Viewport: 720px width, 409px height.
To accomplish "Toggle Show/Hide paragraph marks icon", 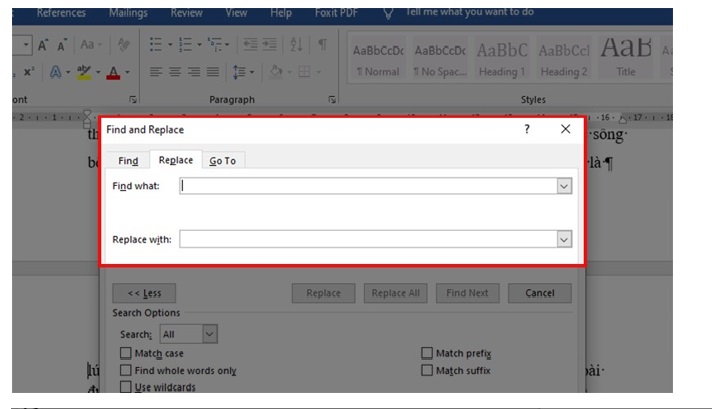I will [321, 46].
